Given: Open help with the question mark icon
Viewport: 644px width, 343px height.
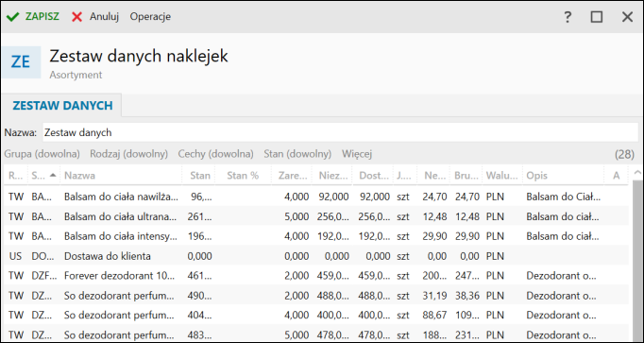Looking at the screenshot, I should 568,17.
